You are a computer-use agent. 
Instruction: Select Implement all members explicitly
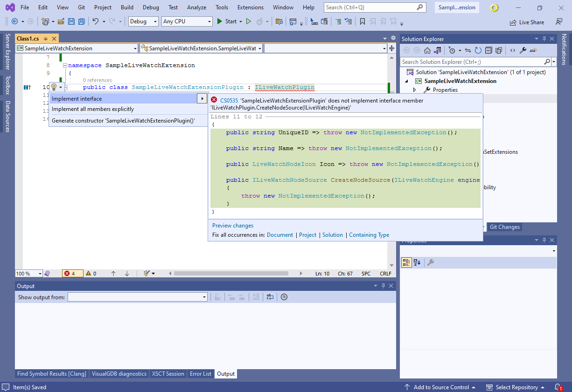[x=128, y=109]
